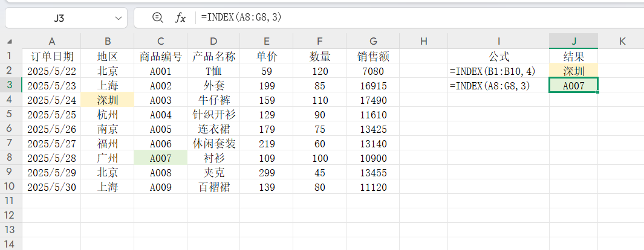Select the 产品名称 header cell
This screenshot has width=644, height=250.
tap(213, 56)
